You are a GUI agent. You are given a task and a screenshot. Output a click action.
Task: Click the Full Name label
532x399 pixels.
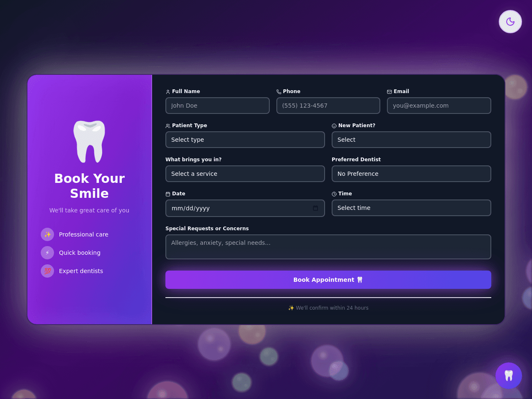(x=186, y=91)
